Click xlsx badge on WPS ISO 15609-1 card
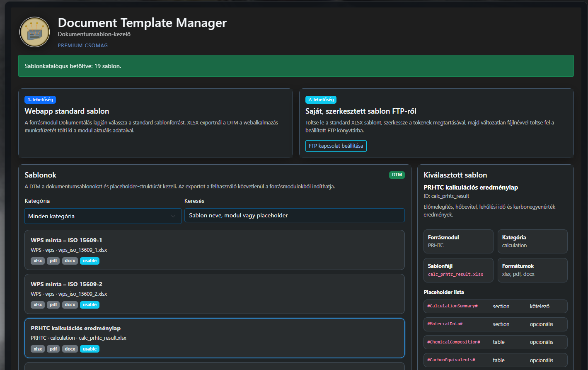The height and width of the screenshot is (370, 588). pos(38,261)
